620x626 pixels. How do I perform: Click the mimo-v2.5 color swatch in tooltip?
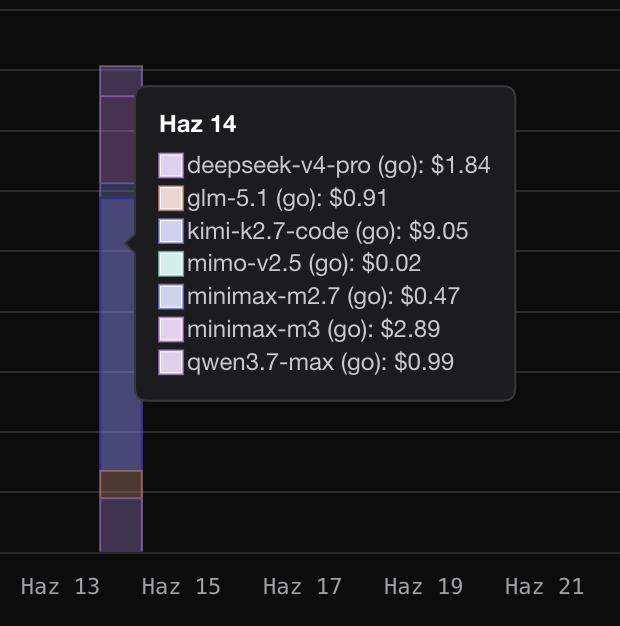click(171, 263)
